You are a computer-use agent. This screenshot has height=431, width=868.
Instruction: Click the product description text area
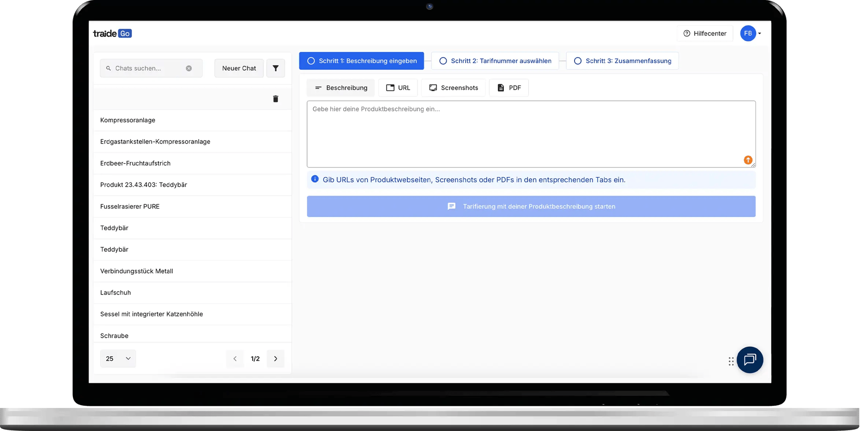click(x=531, y=134)
